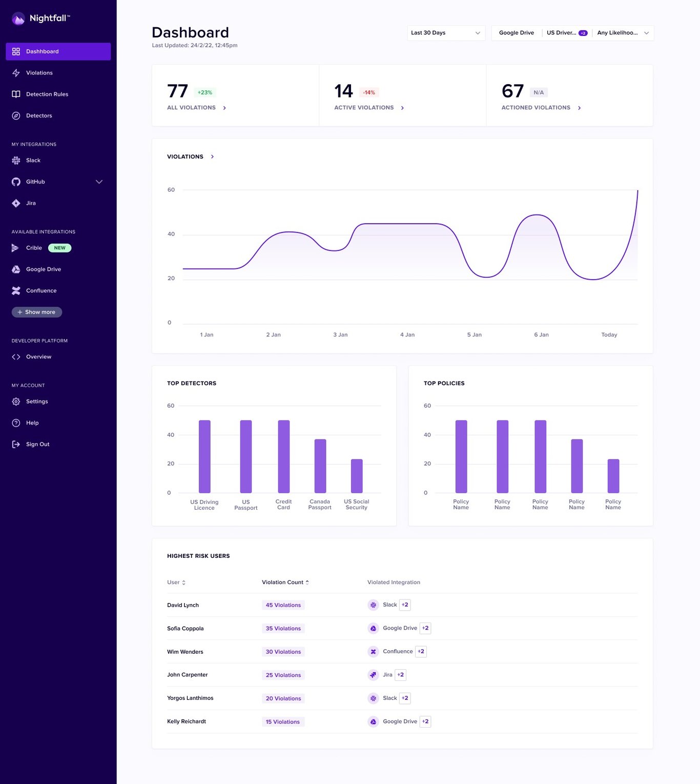
Task: Open Sofia Coppola's 35 Violations link
Action: (283, 628)
